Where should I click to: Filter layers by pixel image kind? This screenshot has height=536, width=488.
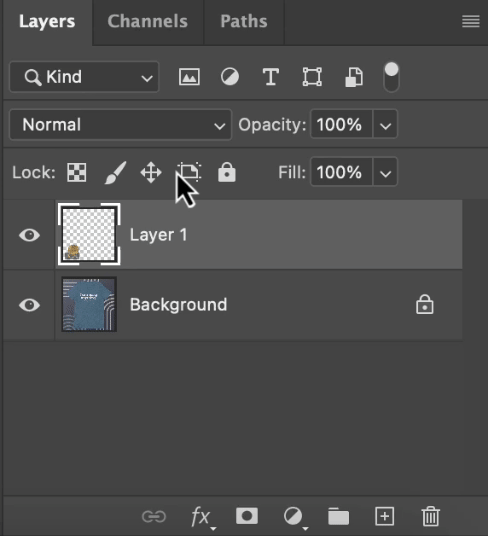click(189, 77)
